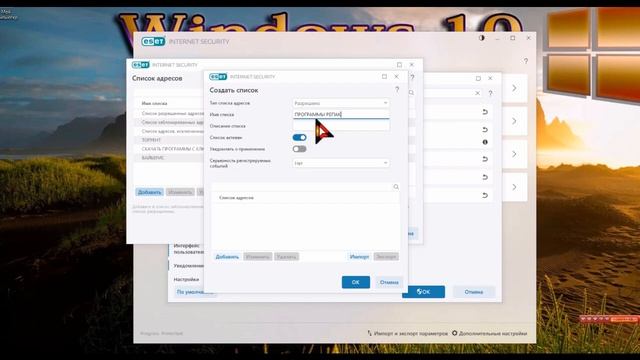The width and height of the screenshot is (640, 360).
Task: Focus the Имя списка text field
Action: (x=341, y=115)
